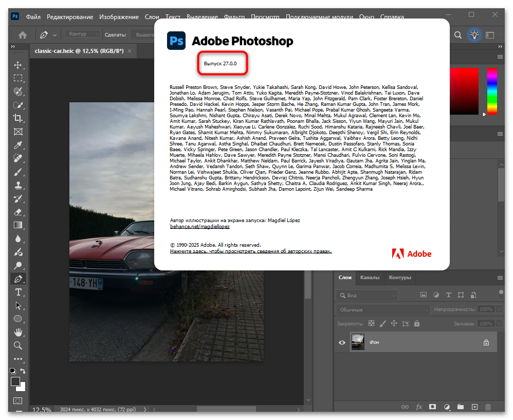Activate the Crop tool
This screenshot has width=513, height=420.
[19, 119]
